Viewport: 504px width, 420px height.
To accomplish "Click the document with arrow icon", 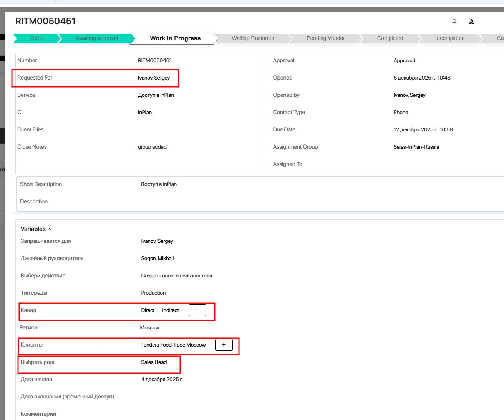I will [x=471, y=22].
